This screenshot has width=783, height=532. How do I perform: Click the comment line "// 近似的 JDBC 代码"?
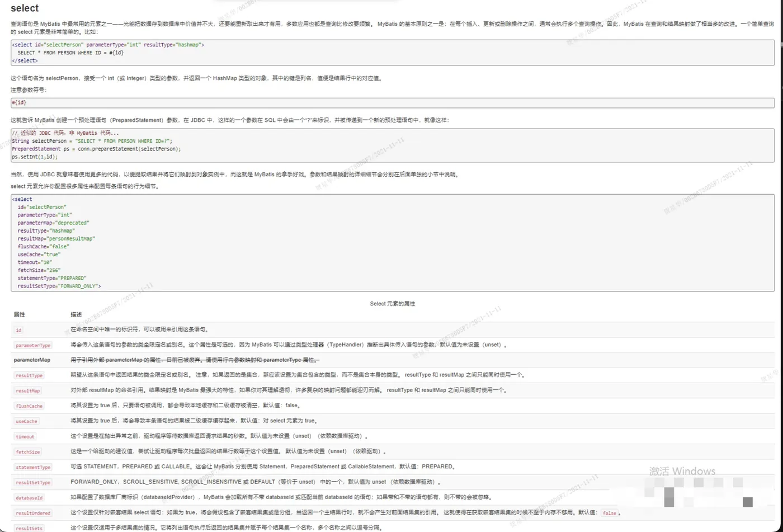click(65, 133)
